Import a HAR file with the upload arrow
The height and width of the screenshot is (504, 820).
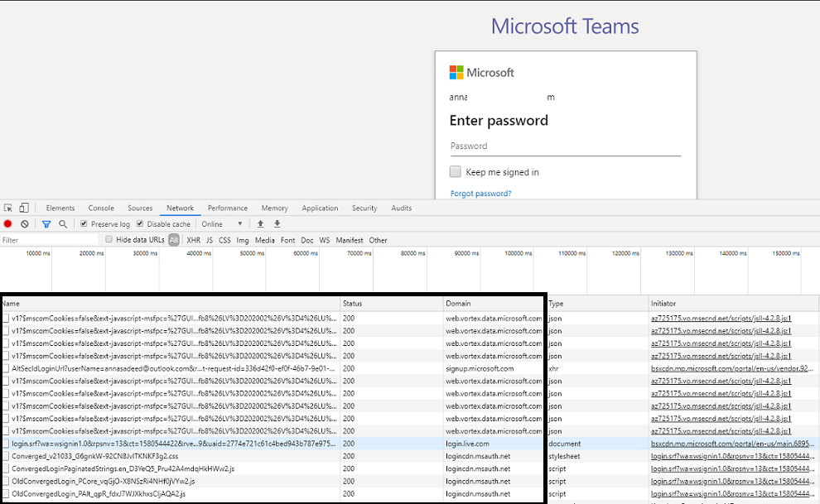point(260,224)
